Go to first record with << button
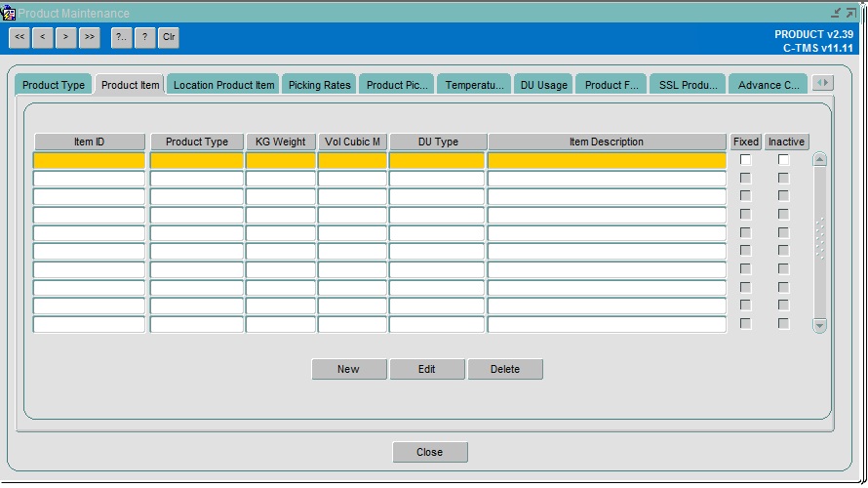Screen dimensions: 868x488 coord(20,37)
